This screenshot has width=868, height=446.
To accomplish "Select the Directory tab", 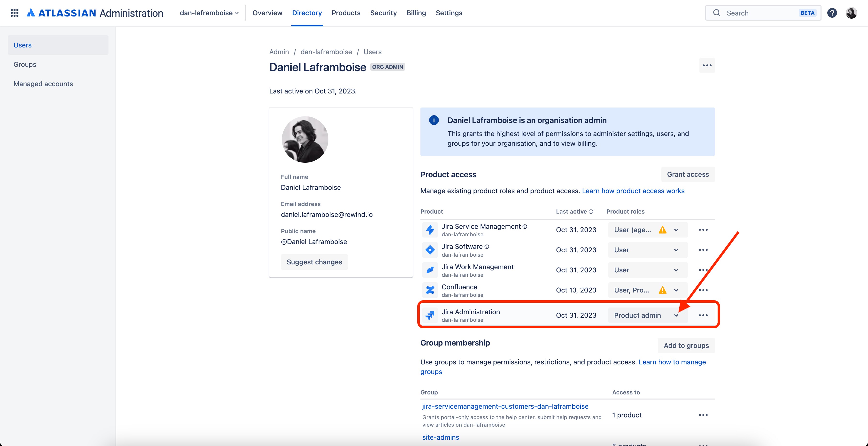I will coord(307,13).
